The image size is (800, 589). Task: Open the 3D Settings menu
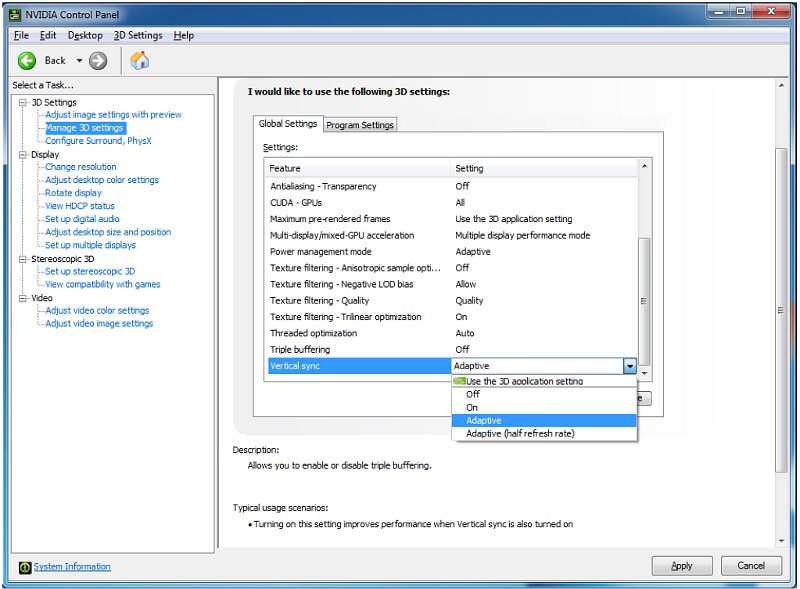coord(138,35)
